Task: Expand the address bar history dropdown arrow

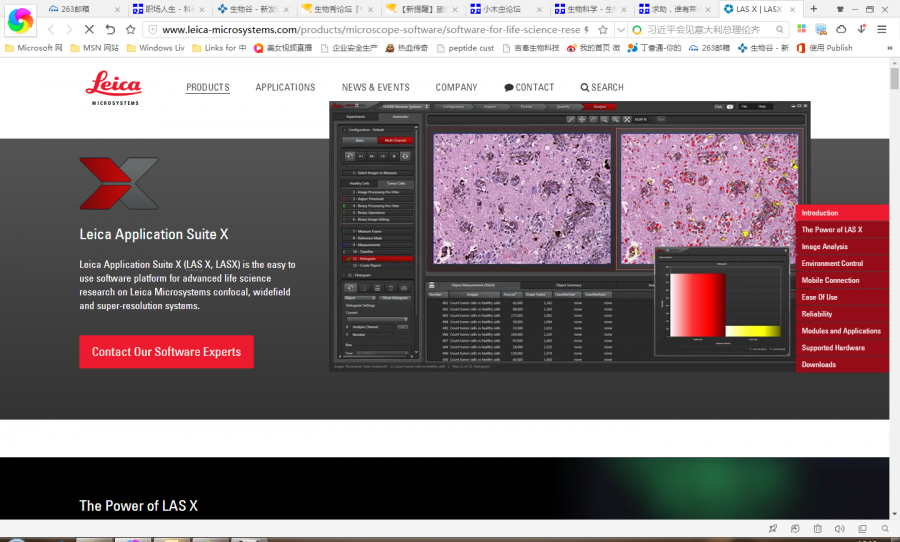Action: [x=620, y=29]
